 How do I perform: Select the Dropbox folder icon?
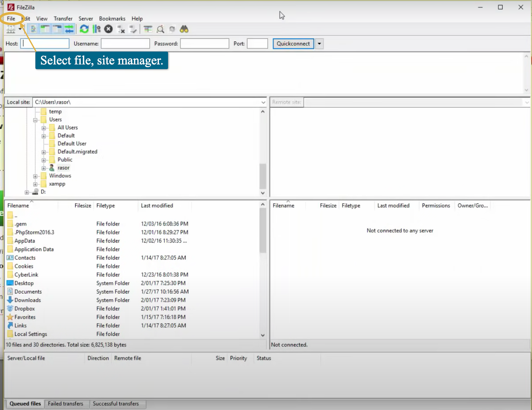click(10, 309)
